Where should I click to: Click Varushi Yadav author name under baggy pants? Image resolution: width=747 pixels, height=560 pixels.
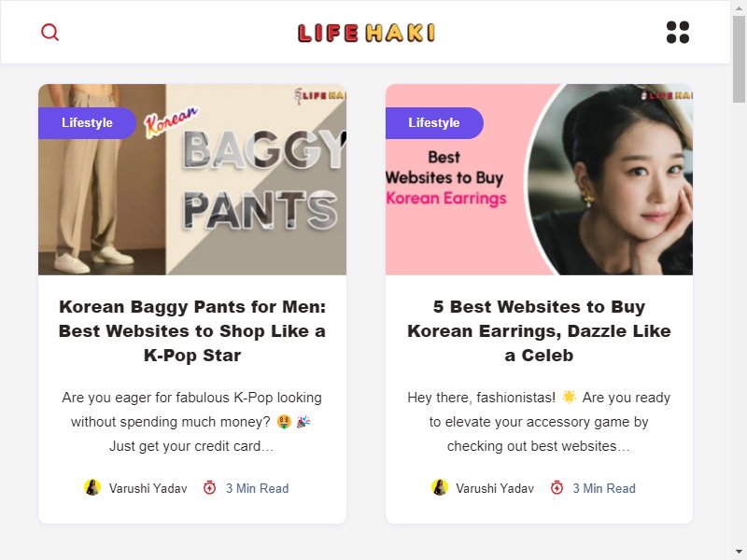(x=148, y=488)
